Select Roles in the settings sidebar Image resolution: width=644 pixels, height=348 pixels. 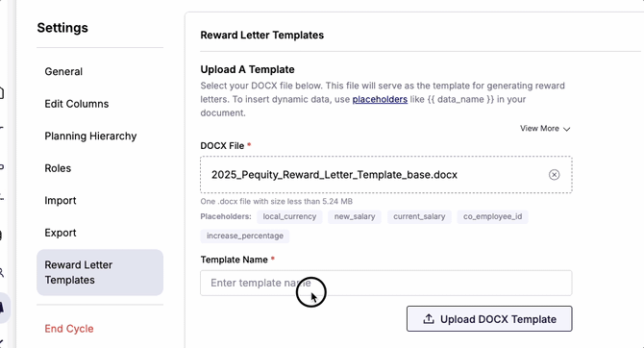58,168
